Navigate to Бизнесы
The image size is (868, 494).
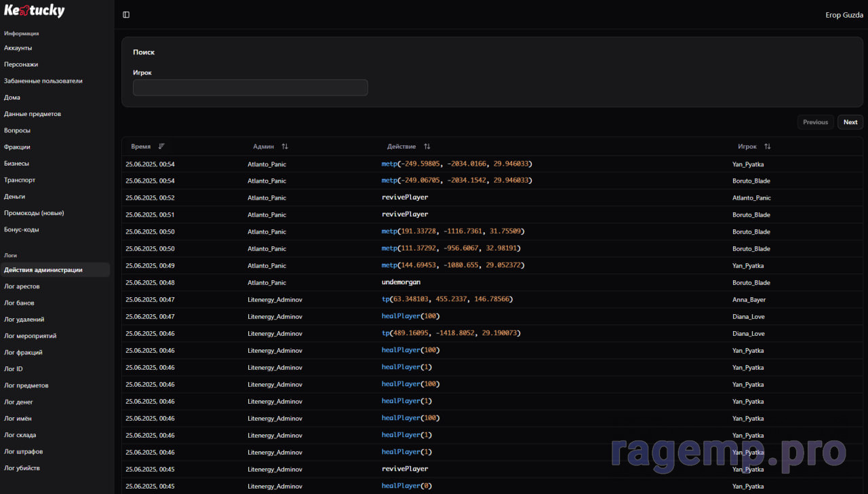(x=17, y=164)
